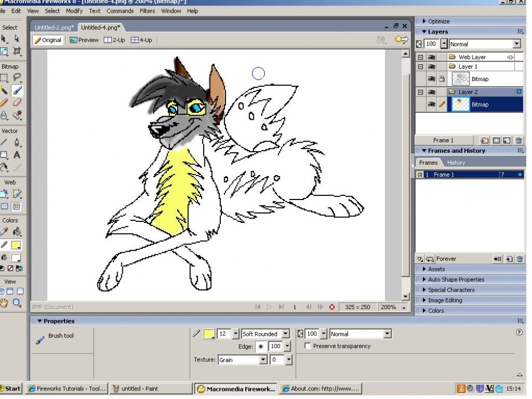The width and height of the screenshot is (532, 399).
Task: Open the Filters menu
Action: 147,11
